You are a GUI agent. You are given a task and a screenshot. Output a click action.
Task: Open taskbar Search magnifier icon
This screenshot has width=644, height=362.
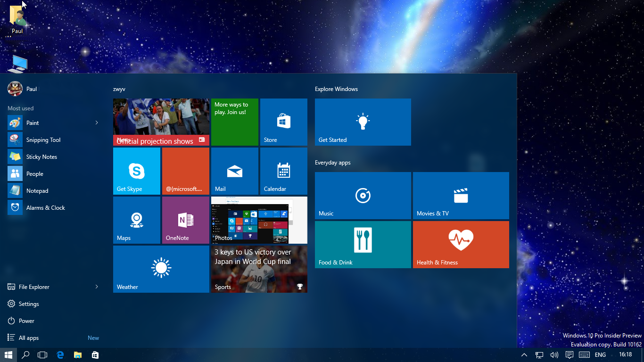(x=25, y=355)
